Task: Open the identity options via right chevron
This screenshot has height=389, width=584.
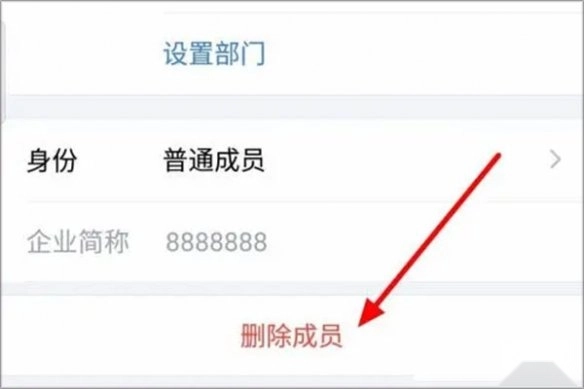Action: (x=555, y=160)
